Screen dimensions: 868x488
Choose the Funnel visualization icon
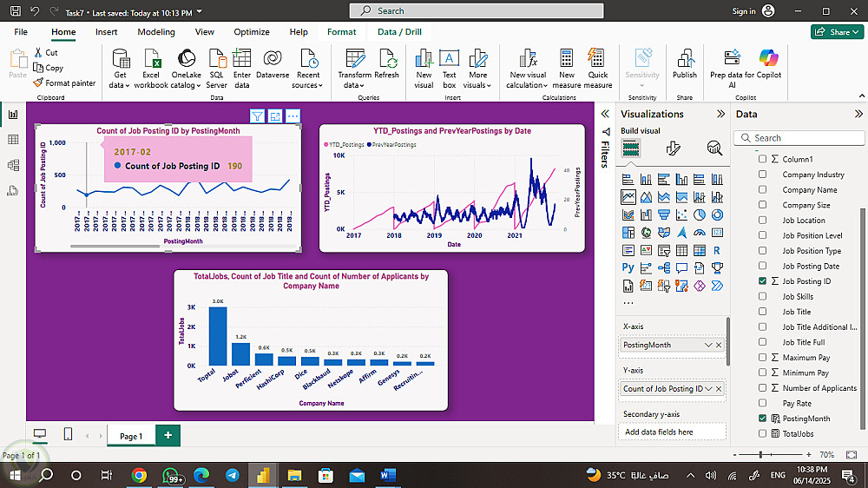[664, 215]
